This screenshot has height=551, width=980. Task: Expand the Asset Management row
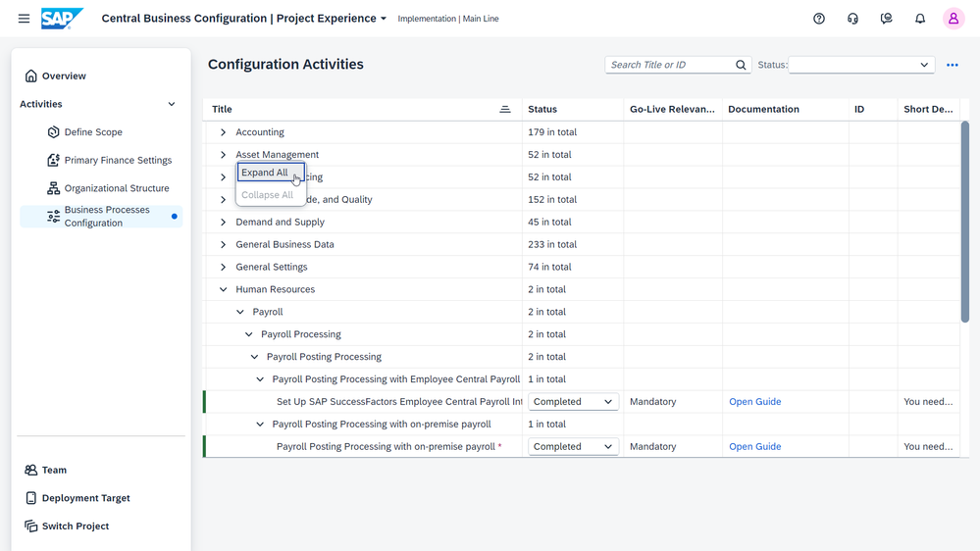tap(223, 155)
